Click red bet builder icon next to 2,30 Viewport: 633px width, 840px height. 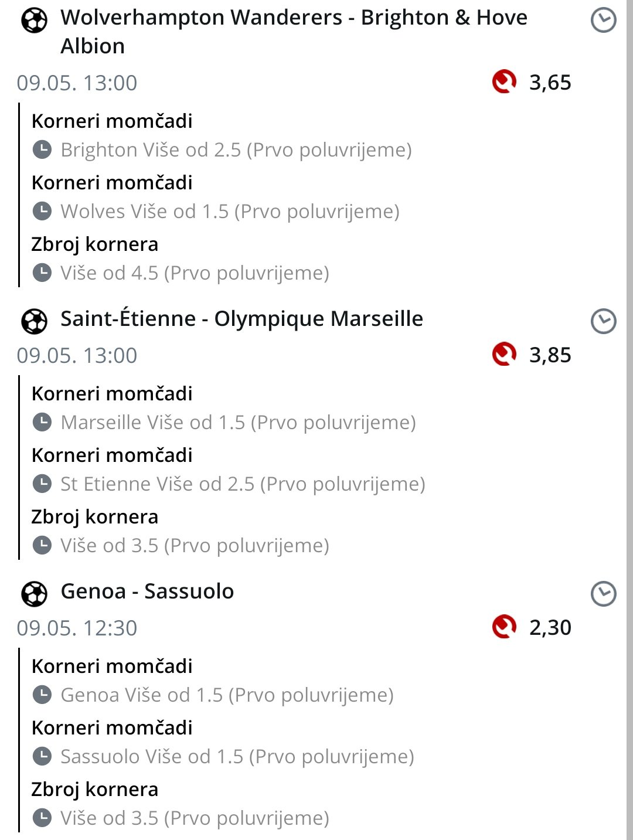(504, 627)
